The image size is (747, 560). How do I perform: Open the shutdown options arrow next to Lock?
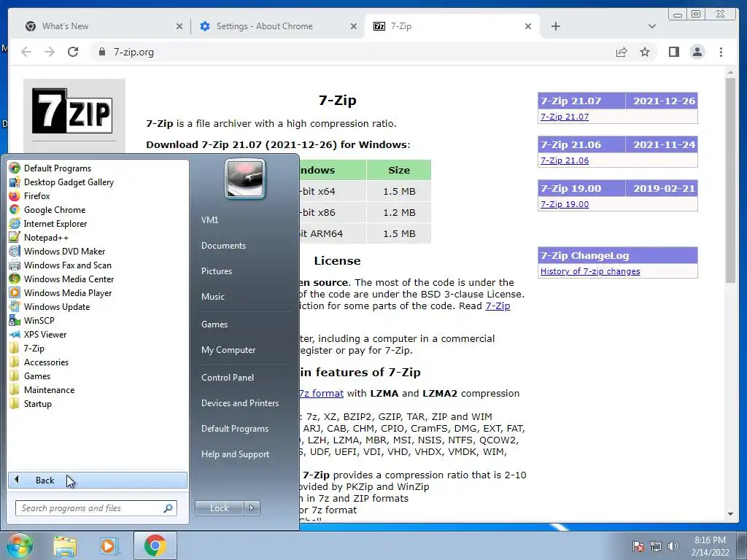[x=252, y=508]
